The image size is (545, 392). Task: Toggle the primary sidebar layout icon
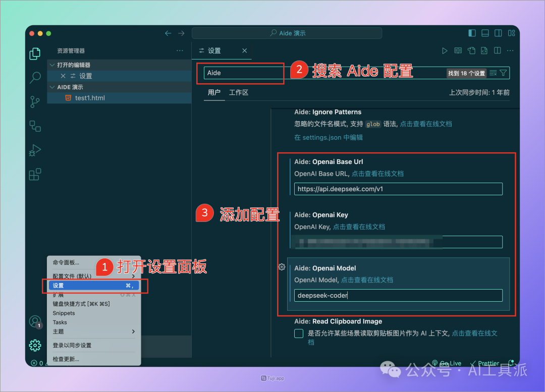(x=472, y=33)
